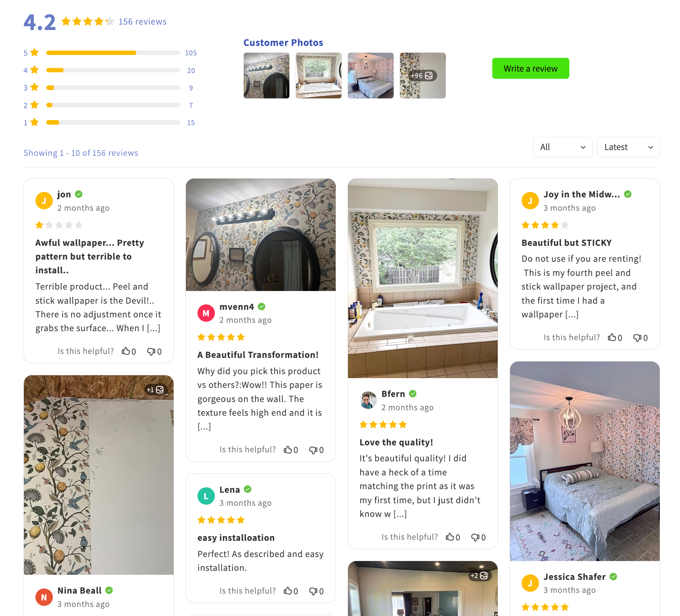Screen dimensions: 680x616
Task: Open the +1 photos badge on Nina Beall's image
Action: 155,390
